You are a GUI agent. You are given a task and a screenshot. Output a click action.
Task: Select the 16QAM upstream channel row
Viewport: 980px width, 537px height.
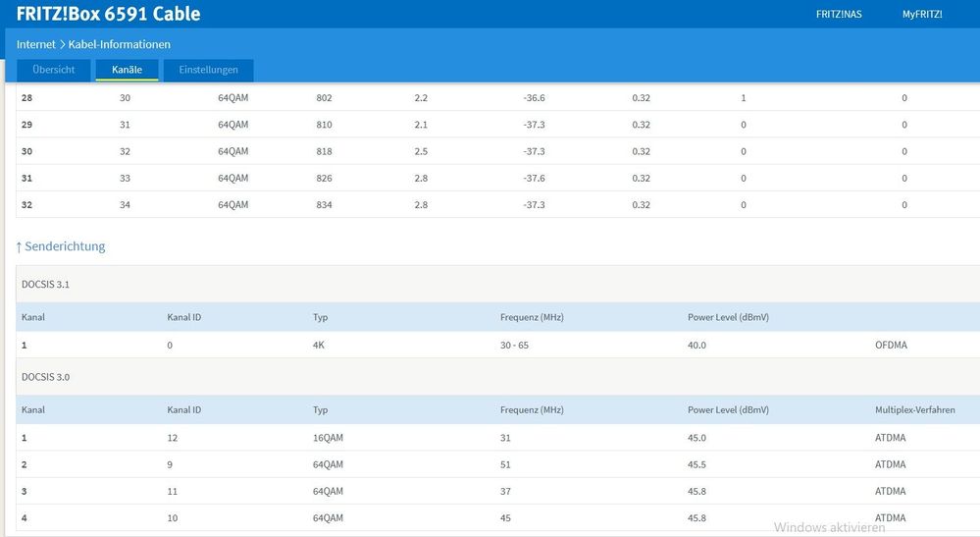coord(490,438)
